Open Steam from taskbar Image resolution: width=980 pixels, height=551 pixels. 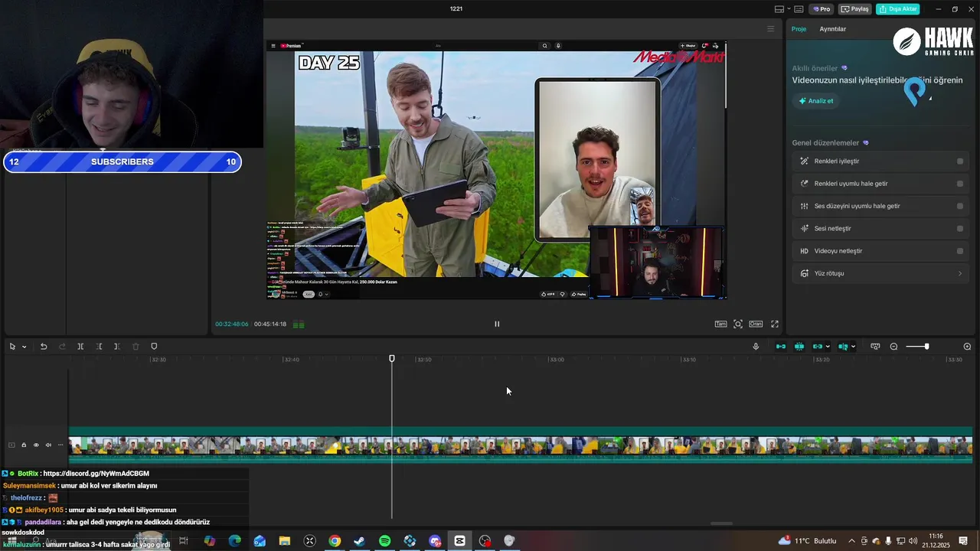coord(359,541)
